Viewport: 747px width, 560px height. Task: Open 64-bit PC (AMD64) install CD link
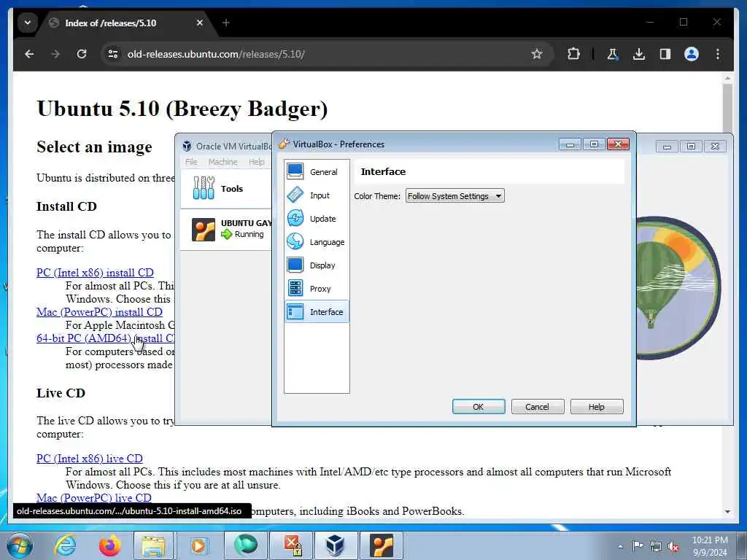click(x=106, y=338)
